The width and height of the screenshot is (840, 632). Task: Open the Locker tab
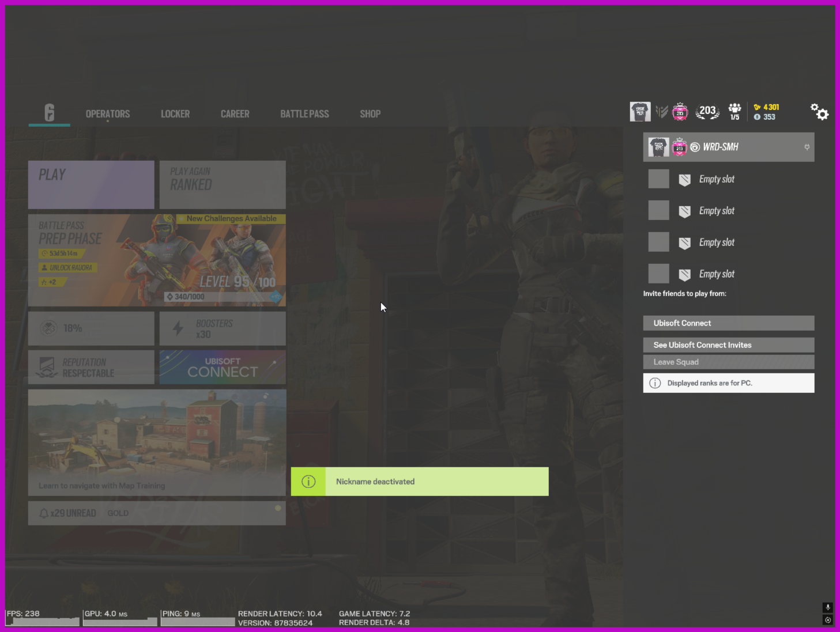(175, 114)
